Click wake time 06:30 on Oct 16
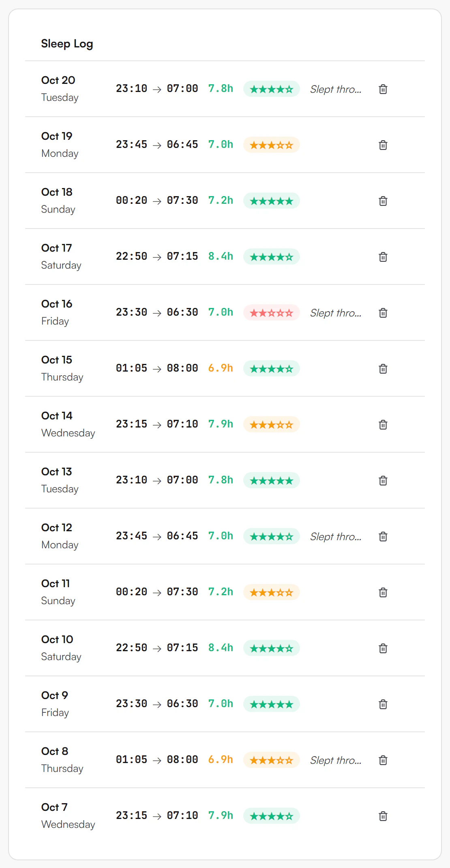 point(182,312)
